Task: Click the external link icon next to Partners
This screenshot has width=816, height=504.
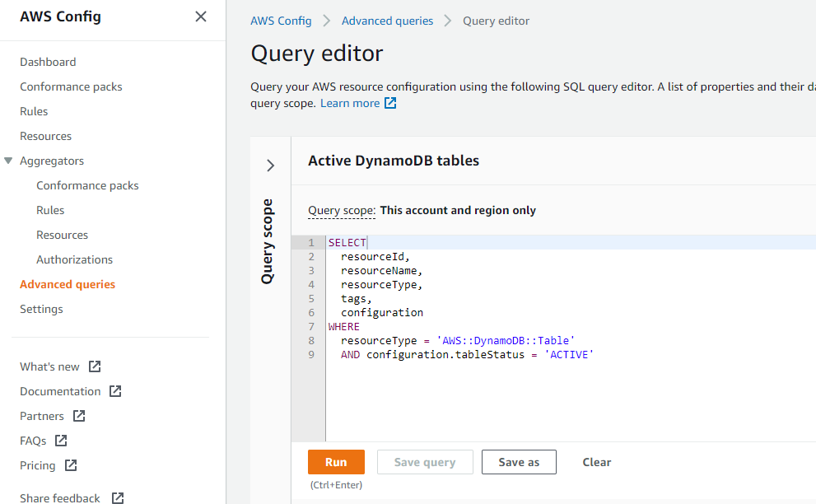Action: click(x=80, y=416)
